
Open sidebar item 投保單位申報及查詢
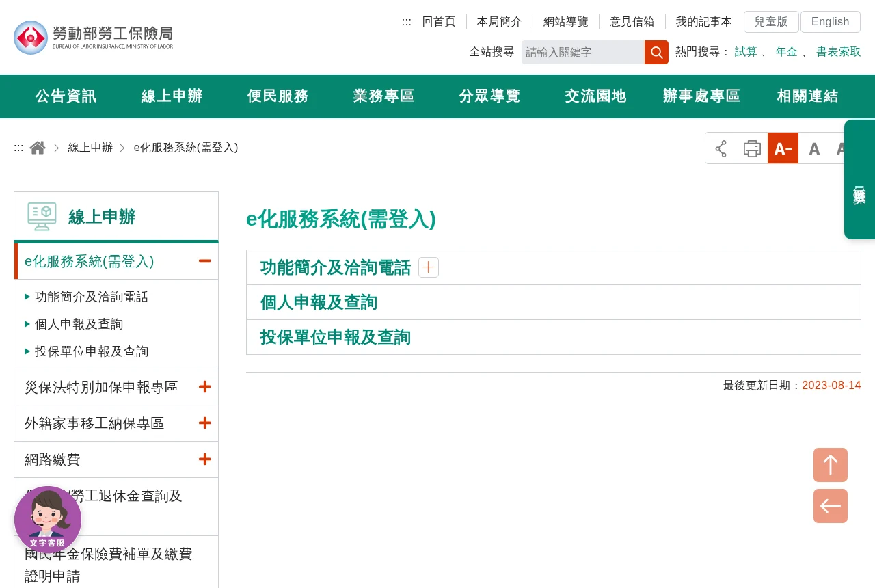(92, 351)
